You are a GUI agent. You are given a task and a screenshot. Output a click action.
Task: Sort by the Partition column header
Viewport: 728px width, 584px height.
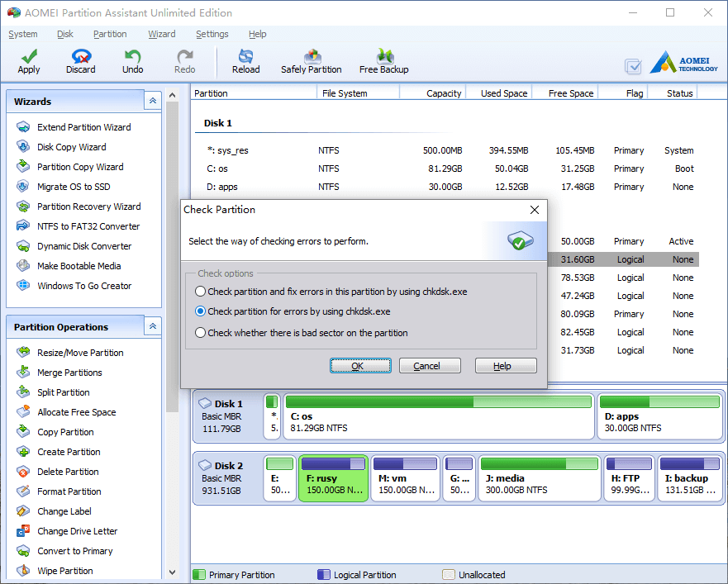tap(254, 93)
